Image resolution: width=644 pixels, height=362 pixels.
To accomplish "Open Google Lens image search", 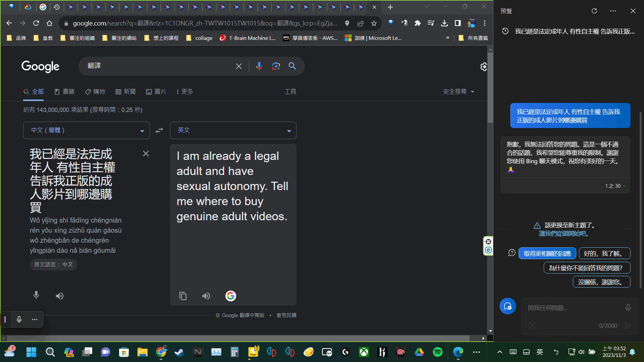I will pyautogui.click(x=276, y=66).
